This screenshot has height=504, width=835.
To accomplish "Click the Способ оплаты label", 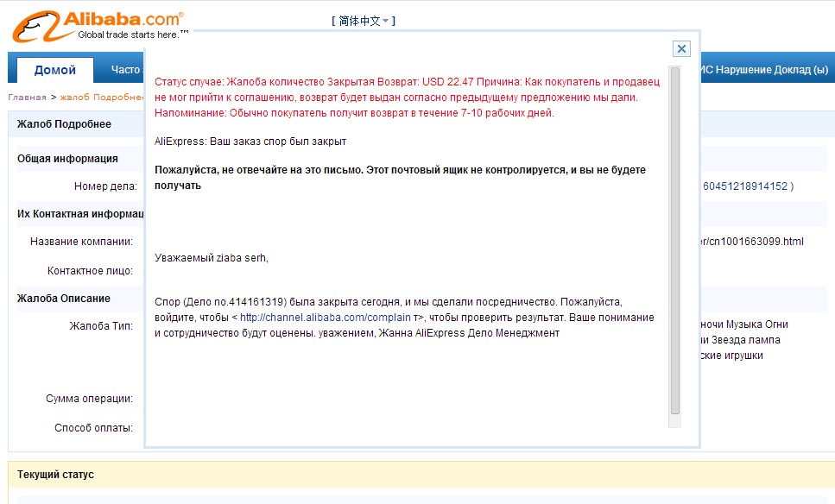I will pos(94,428).
